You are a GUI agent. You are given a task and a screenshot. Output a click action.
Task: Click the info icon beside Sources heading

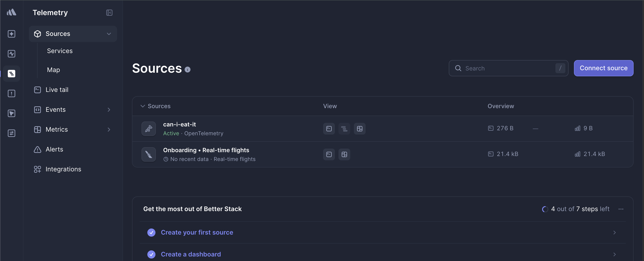click(188, 70)
